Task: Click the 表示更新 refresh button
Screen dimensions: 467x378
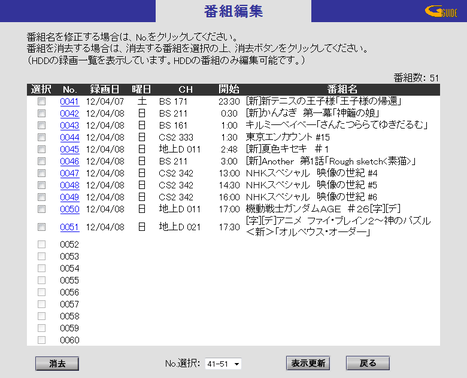Action: coord(308,363)
